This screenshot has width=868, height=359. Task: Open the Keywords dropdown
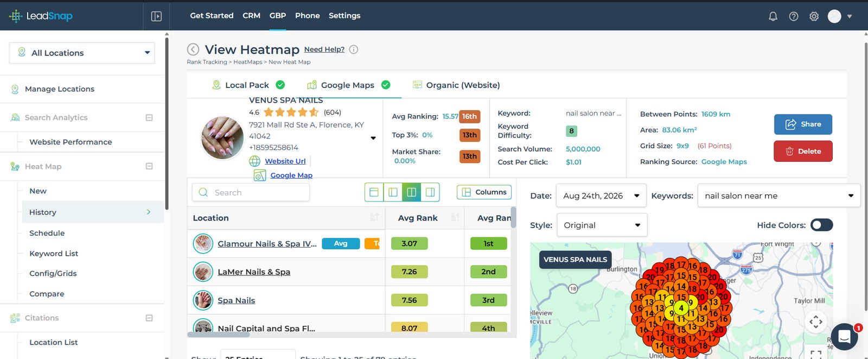coord(779,196)
